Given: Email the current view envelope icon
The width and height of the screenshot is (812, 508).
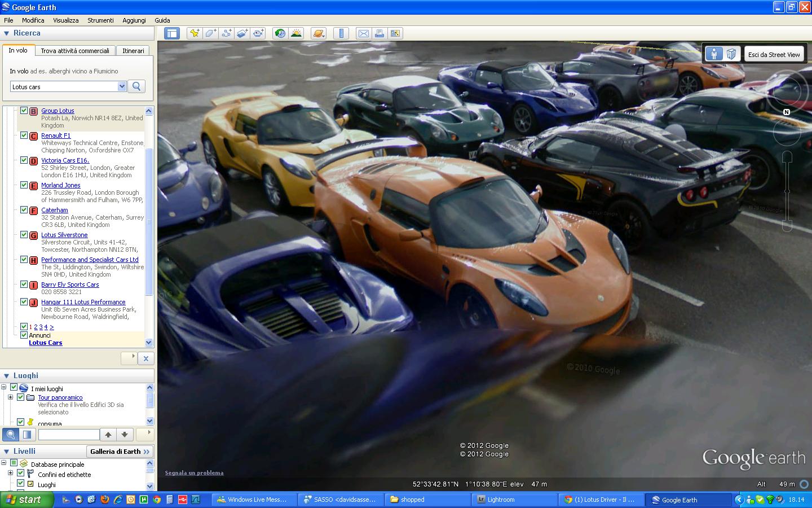Looking at the screenshot, I should click(363, 33).
